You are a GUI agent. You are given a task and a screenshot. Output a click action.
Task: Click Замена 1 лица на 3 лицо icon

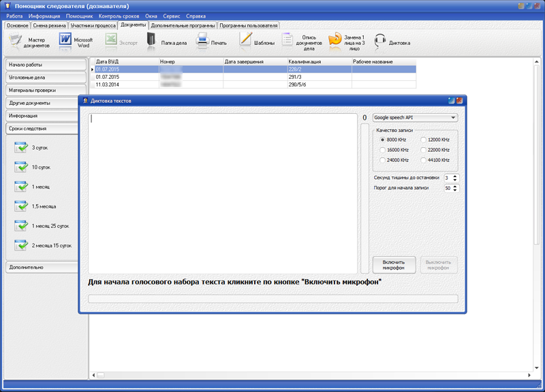(x=334, y=41)
